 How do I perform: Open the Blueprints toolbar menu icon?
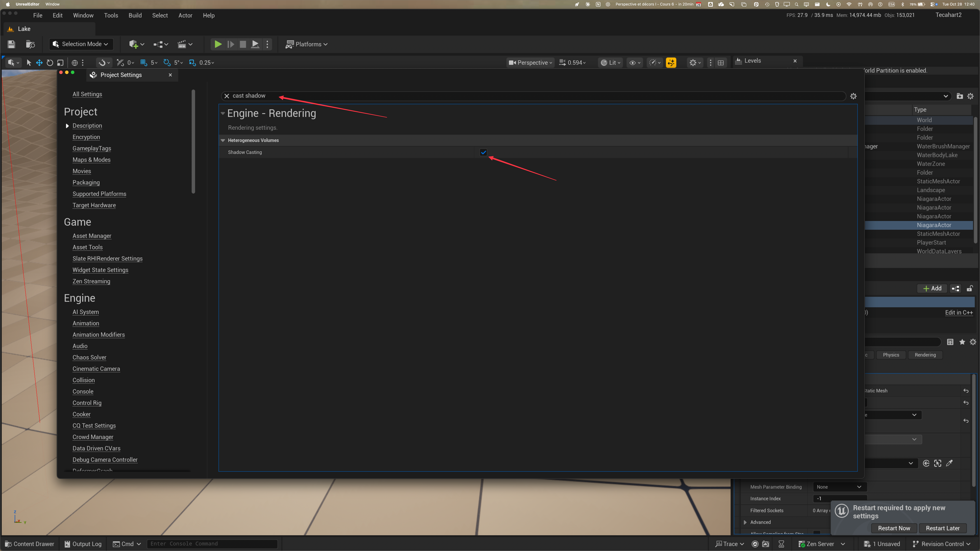[x=161, y=44]
